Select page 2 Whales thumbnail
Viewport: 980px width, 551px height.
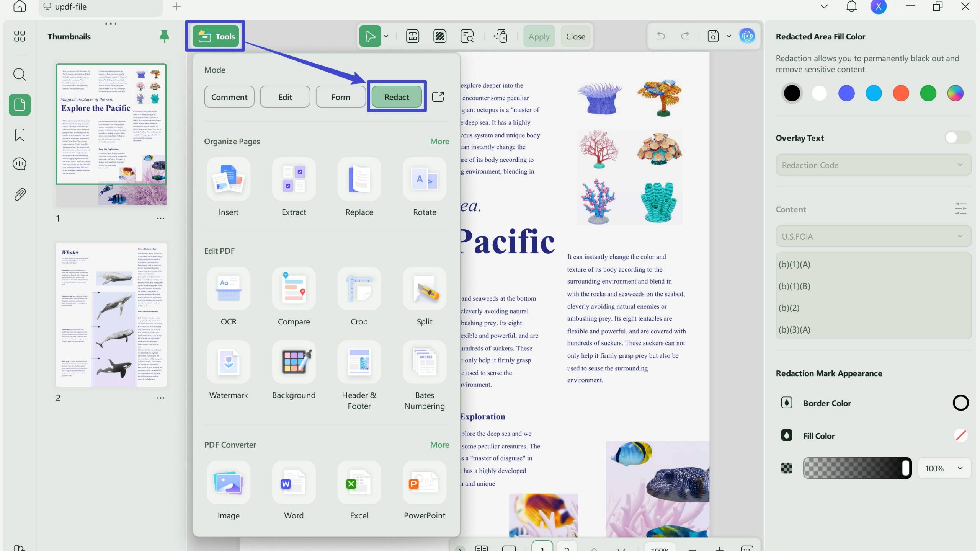[111, 315]
